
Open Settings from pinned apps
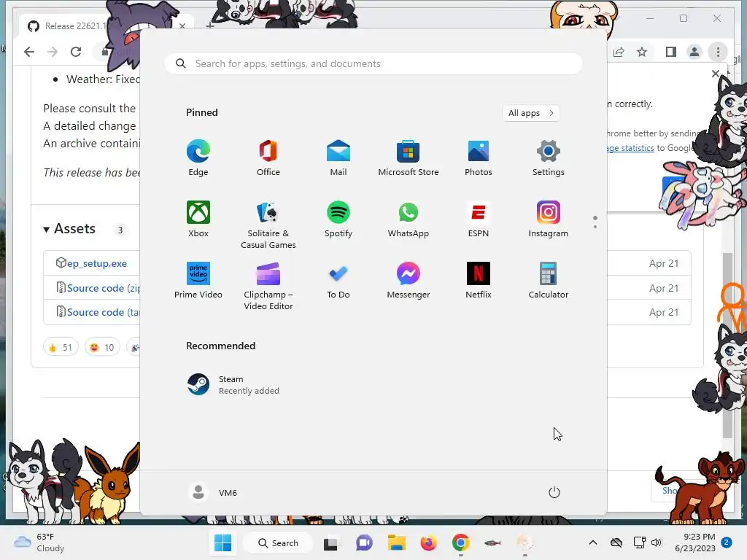point(549,158)
